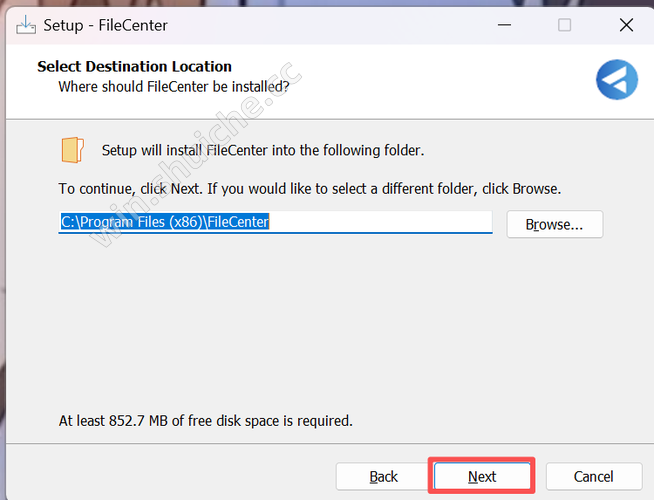
Task: Click the blank end of the destination field
Action: click(x=400, y=222)
